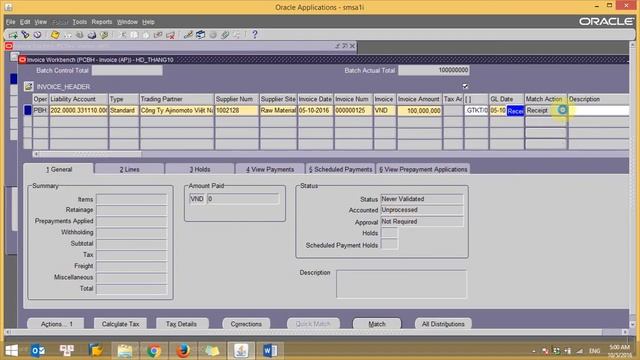Viewport: 640px width, 360px height.
Task: Click the Corrections button
Action: point(246,324)
